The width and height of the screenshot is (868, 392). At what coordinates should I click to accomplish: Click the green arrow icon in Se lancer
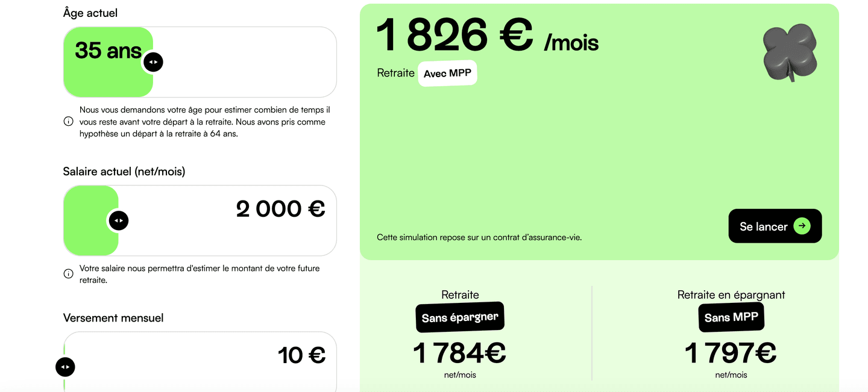802,226
